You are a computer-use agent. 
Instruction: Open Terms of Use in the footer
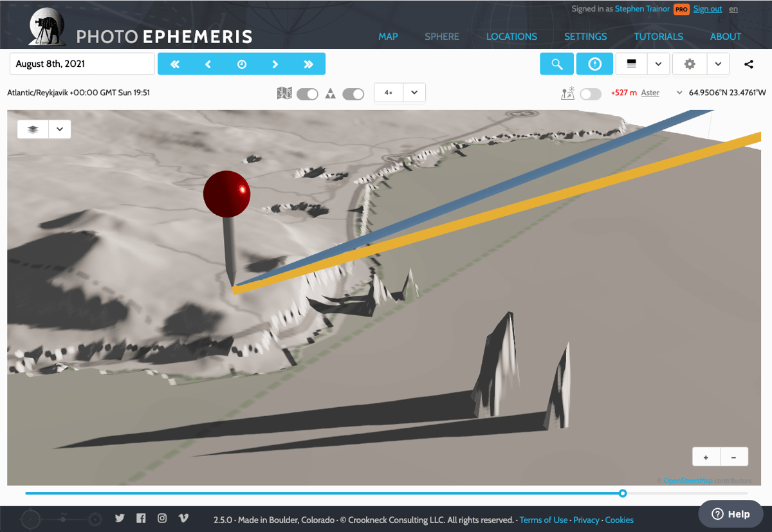pos(543,520)
